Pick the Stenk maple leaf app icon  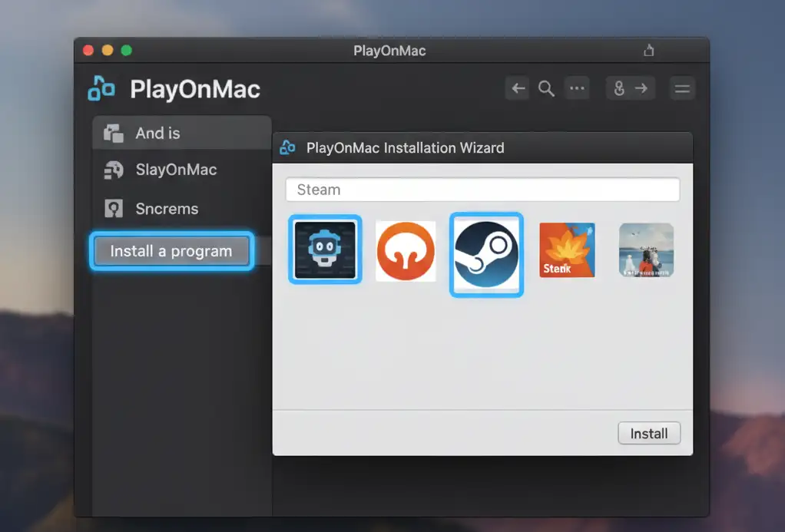point(566,251)
